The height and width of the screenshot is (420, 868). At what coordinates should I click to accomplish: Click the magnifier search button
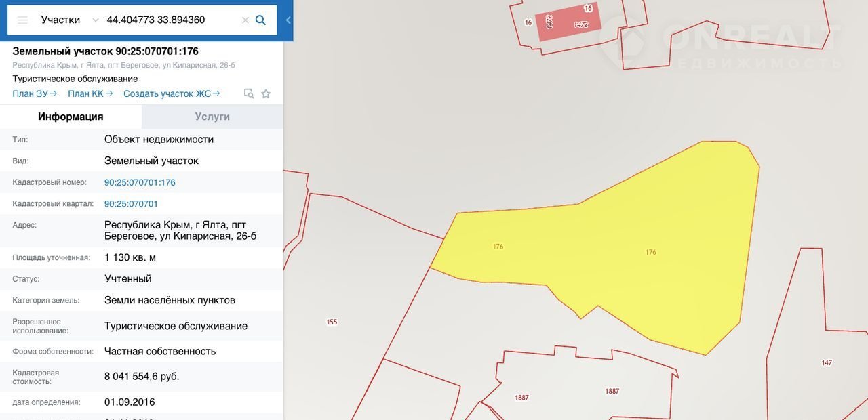pyautogui.click(x=260, y=20)
